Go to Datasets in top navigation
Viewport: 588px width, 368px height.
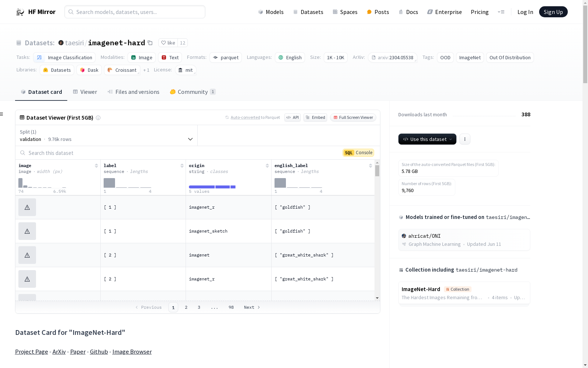click(308, 12)
